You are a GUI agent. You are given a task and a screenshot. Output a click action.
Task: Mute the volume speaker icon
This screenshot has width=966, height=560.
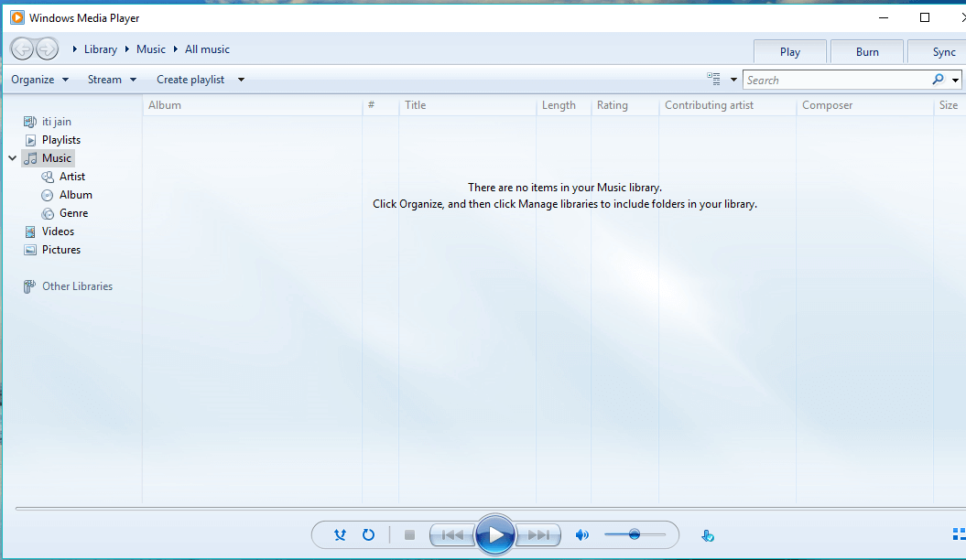tap(581, 534)
